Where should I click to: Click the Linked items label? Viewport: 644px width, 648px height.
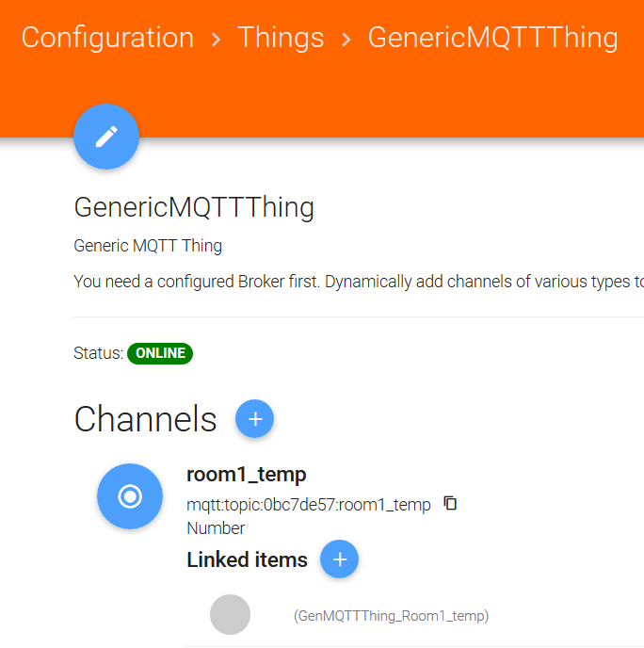247,560
